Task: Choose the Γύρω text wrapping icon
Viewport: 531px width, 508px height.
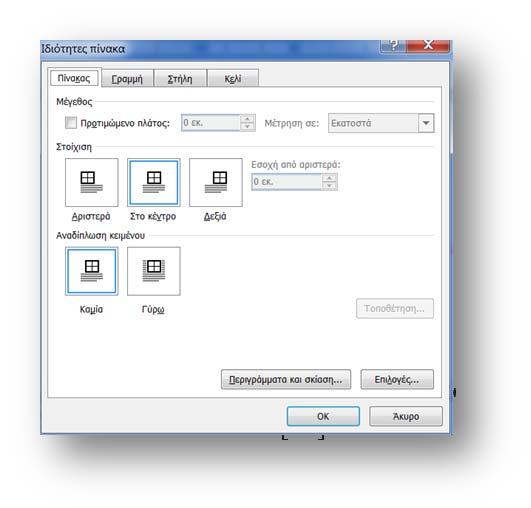Action: coord(154,271)
